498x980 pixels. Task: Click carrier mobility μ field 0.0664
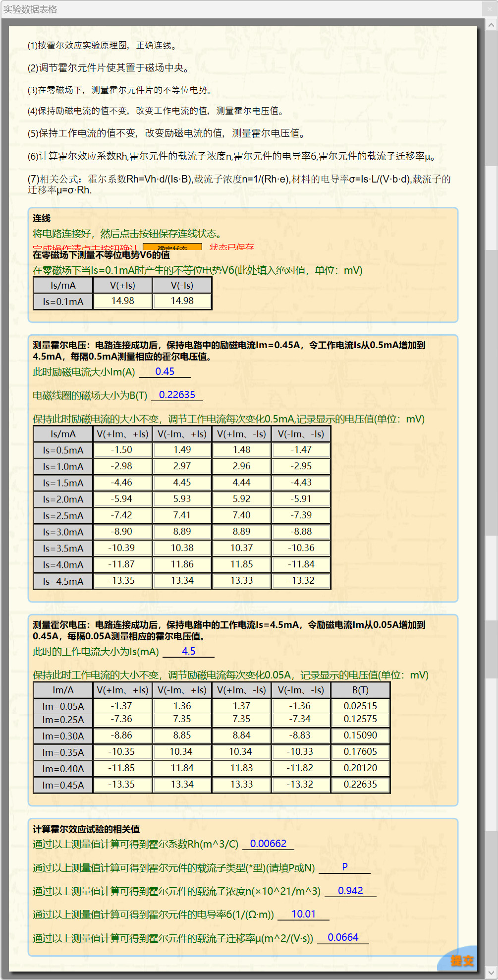point(343,937)
